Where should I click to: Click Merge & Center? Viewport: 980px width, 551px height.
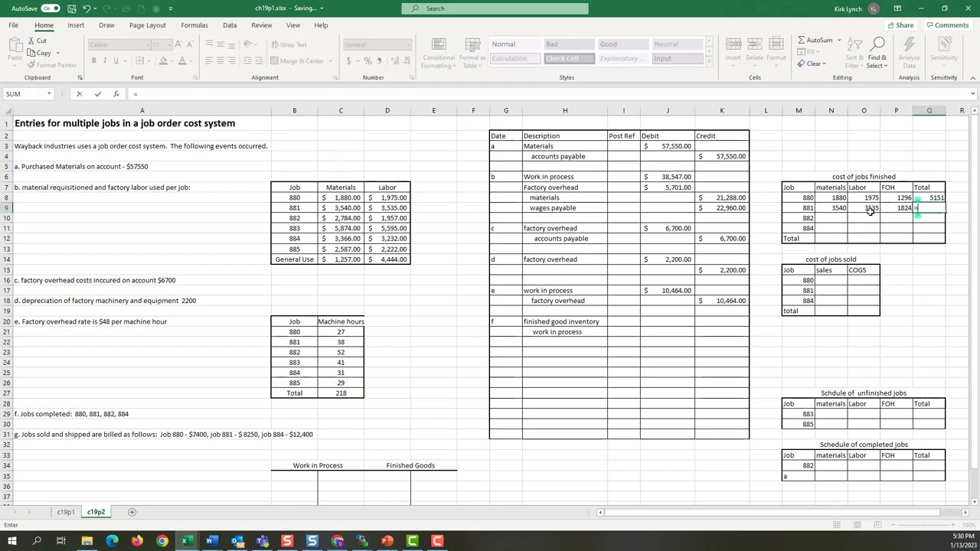[296, 61]
